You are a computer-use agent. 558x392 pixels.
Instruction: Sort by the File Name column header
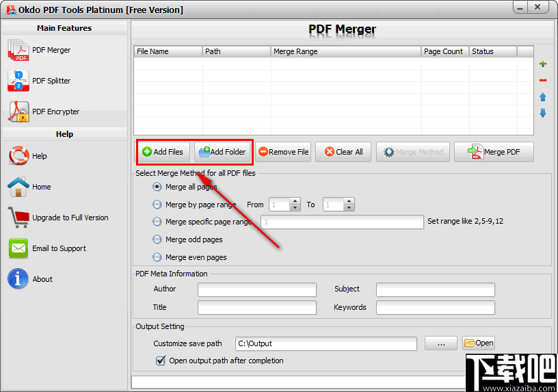tap(168, 51)
